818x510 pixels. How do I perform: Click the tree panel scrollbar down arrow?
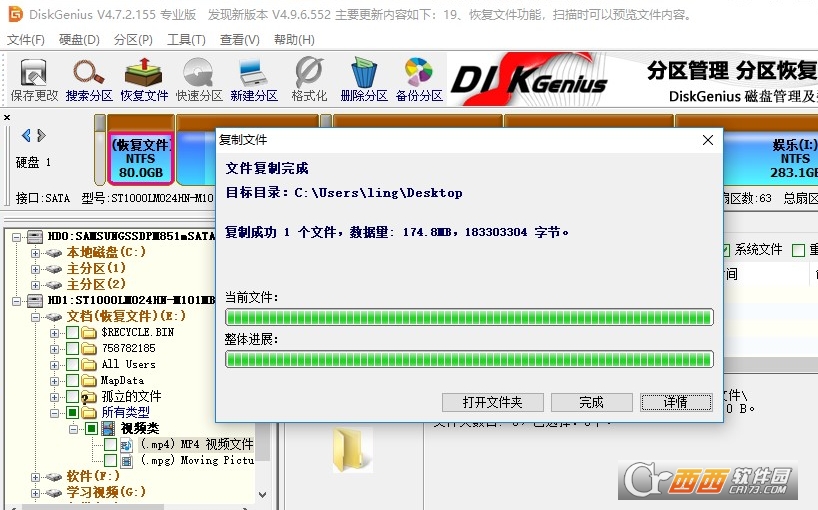tap(263, 494)
